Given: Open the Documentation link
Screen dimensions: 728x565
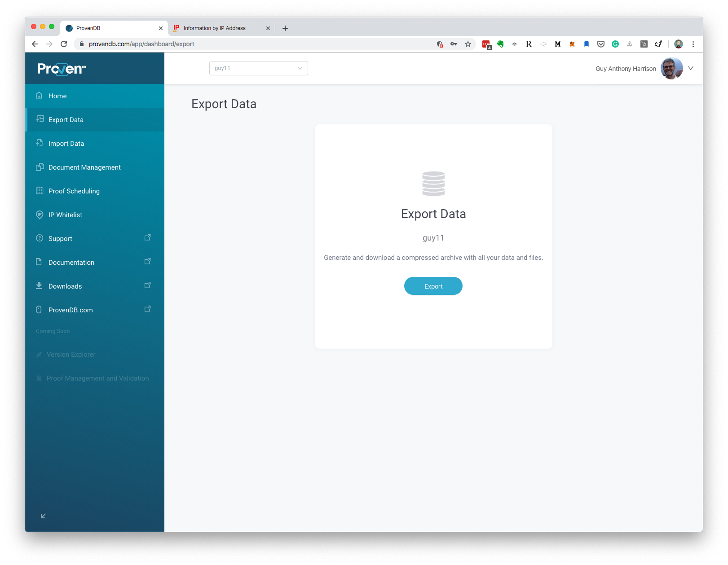Looking at the screenshot, I should click(95, 263).
